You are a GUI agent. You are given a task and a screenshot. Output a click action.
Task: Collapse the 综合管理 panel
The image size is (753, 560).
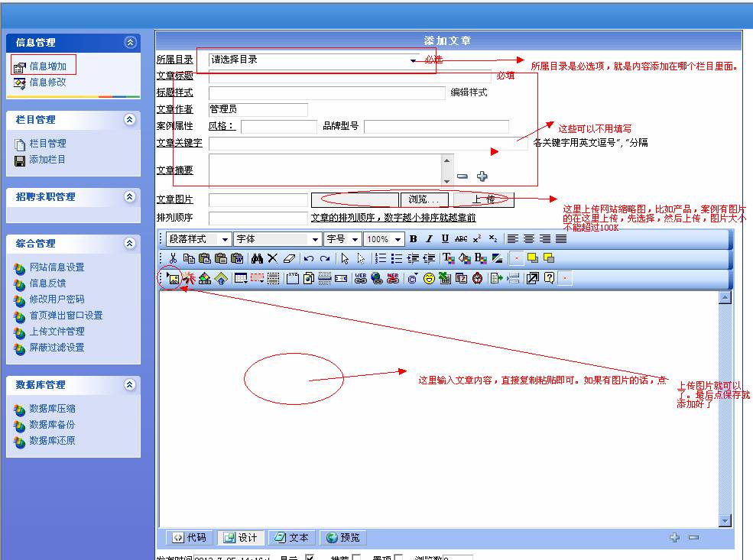tap(128, 244)
